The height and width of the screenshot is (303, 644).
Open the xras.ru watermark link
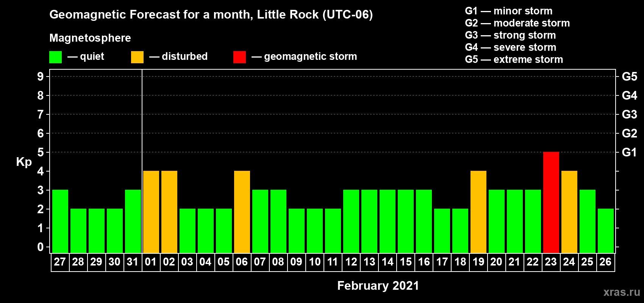pos(622,292)
